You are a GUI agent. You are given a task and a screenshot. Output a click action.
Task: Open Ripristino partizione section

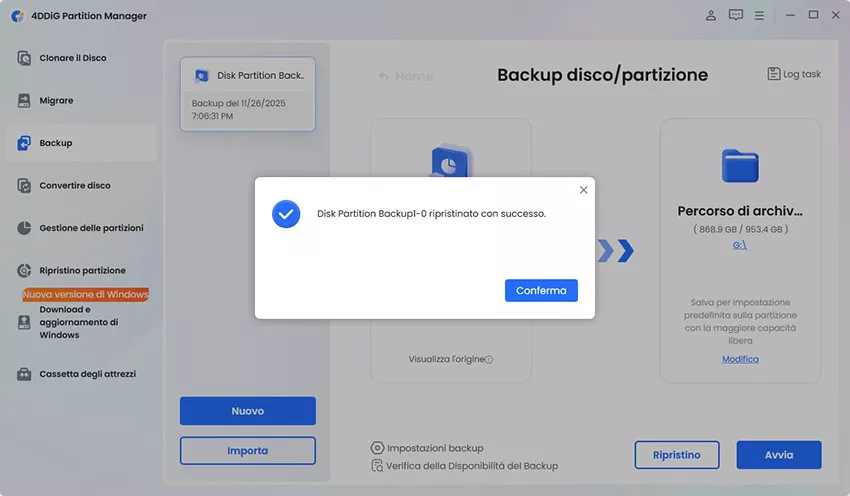(81, 270)
